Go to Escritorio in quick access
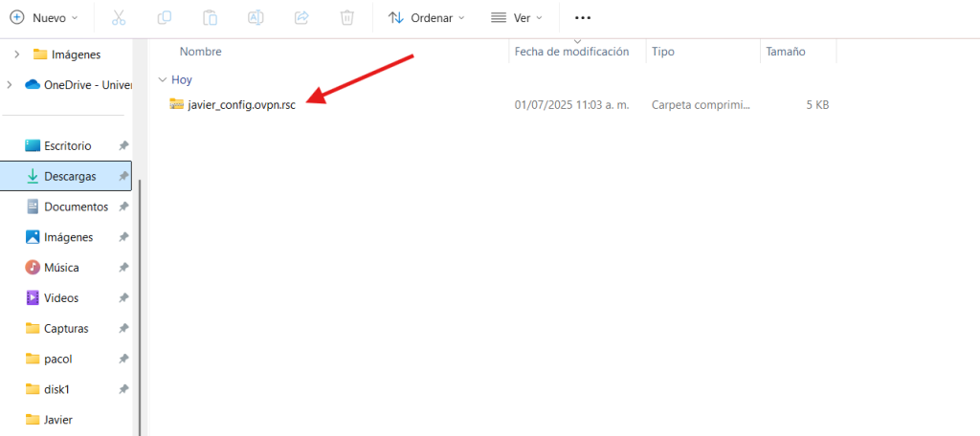This screenshot has width=980, height=436. [58, 145]
